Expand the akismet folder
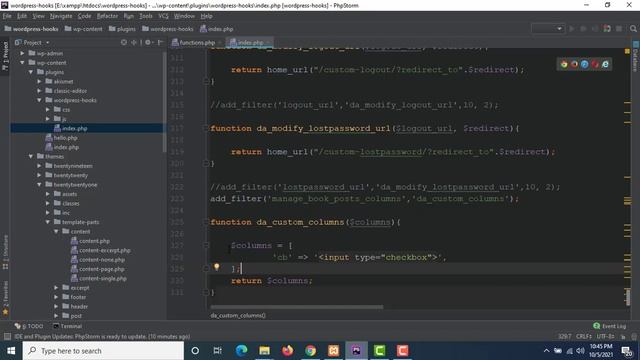 point(39,81)
